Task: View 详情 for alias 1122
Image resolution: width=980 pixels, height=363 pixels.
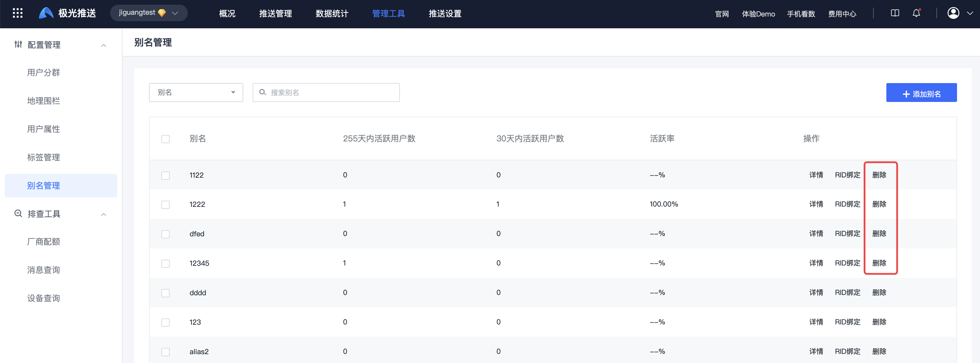Action: pos(816,175)
